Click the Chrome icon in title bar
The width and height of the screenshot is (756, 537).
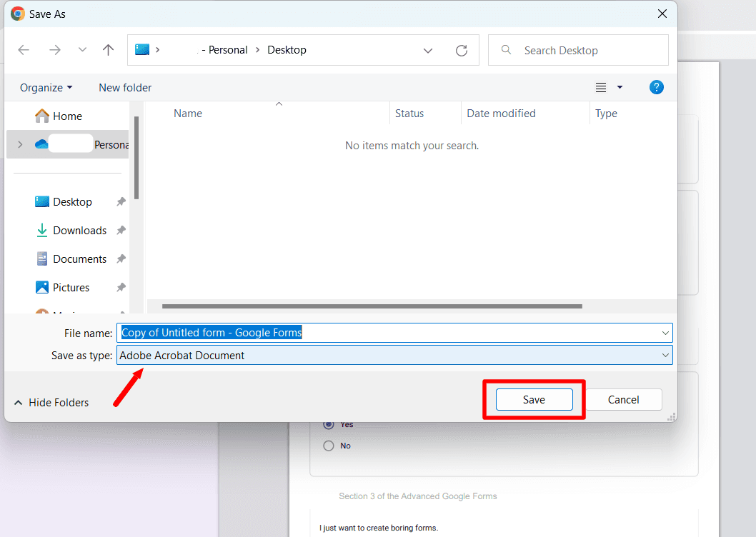(18, 14)
